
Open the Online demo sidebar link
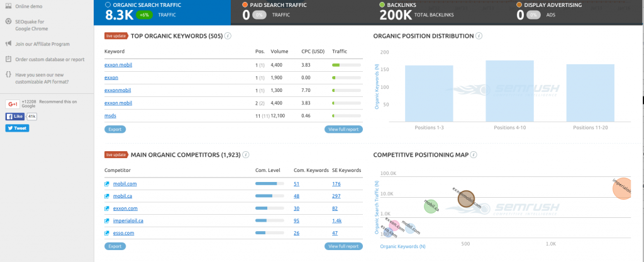pos(29,6)
